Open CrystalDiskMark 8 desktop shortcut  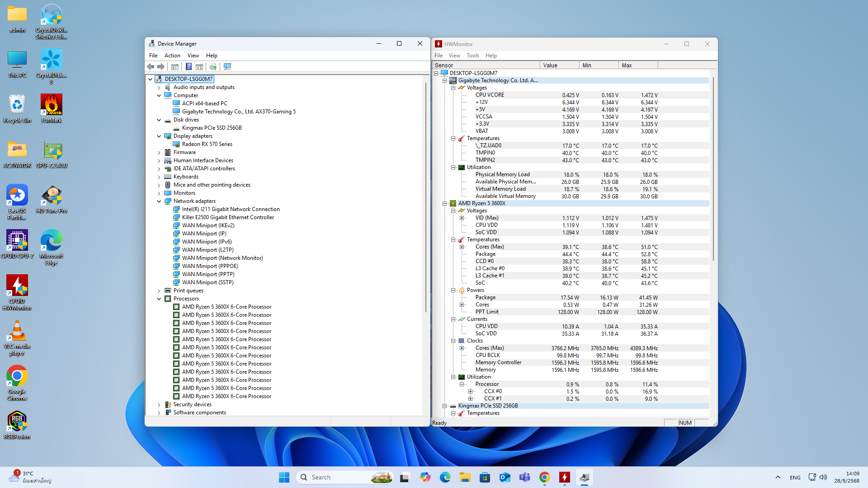coord(52,66)
